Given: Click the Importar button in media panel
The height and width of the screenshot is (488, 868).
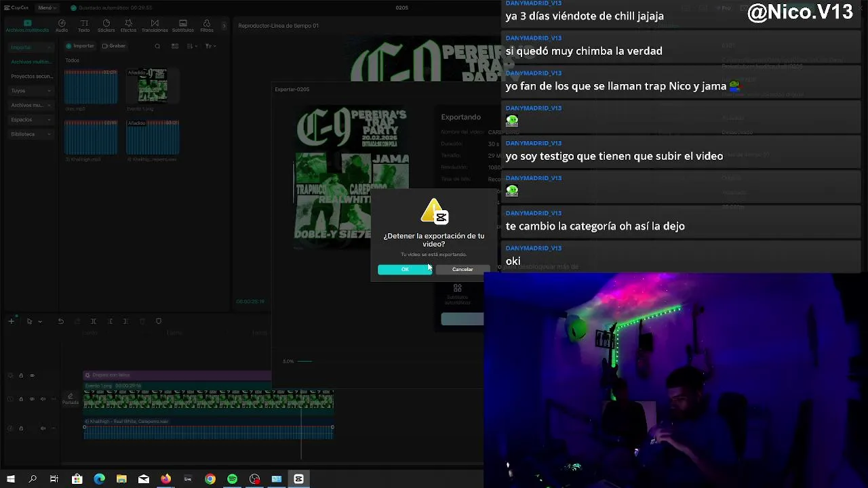Looking at the screenshot, I should pyautogui.click(x=80, y=46).
